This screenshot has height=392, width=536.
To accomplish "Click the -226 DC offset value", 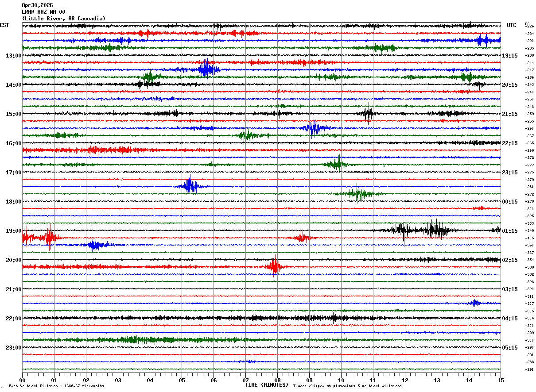I will click(529, 27).
